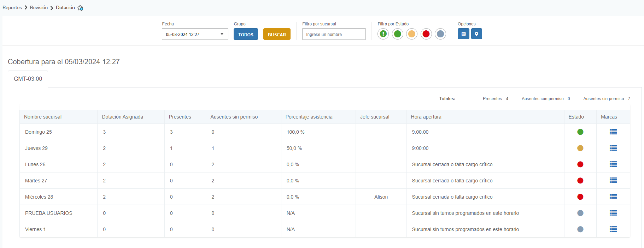Toggle the alert exclamation status filter

coord(383,34)
